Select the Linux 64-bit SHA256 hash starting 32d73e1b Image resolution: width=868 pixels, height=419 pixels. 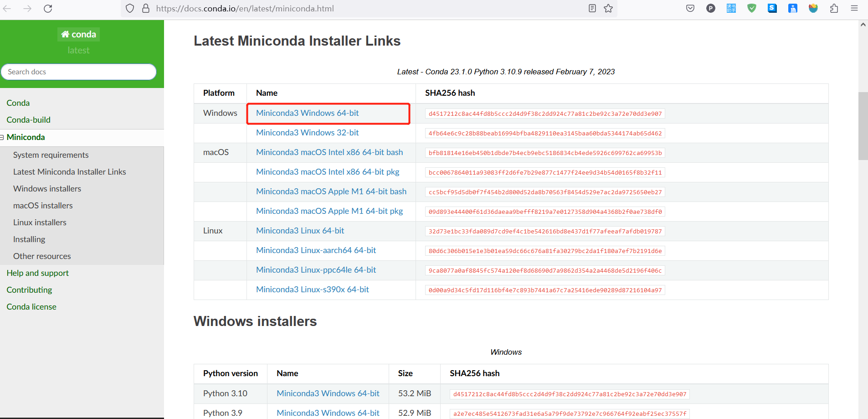(545, 232)
